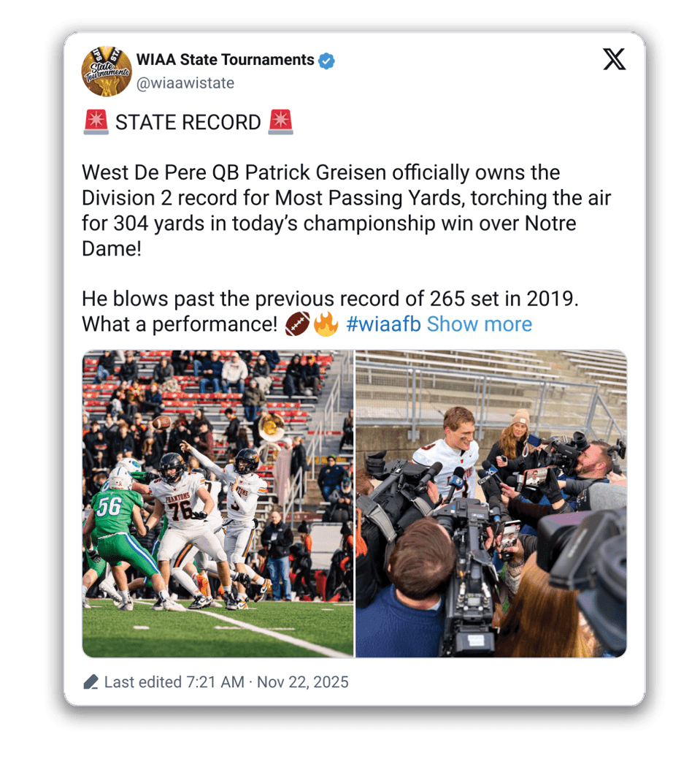Screen dimensions: 700x764
Task: Click the line mentioning previous record of 265
Action: pos(330,299)
